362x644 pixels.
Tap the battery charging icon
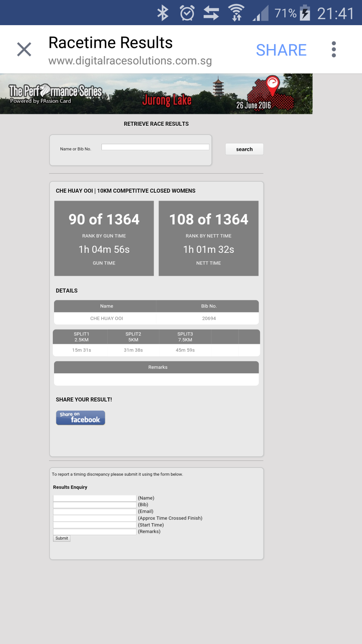tap(305, 13)
